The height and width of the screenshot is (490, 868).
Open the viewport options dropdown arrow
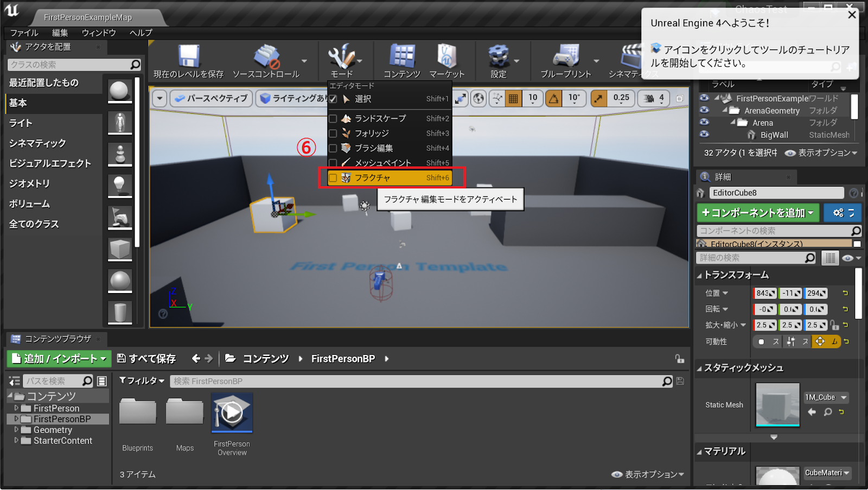159,98
